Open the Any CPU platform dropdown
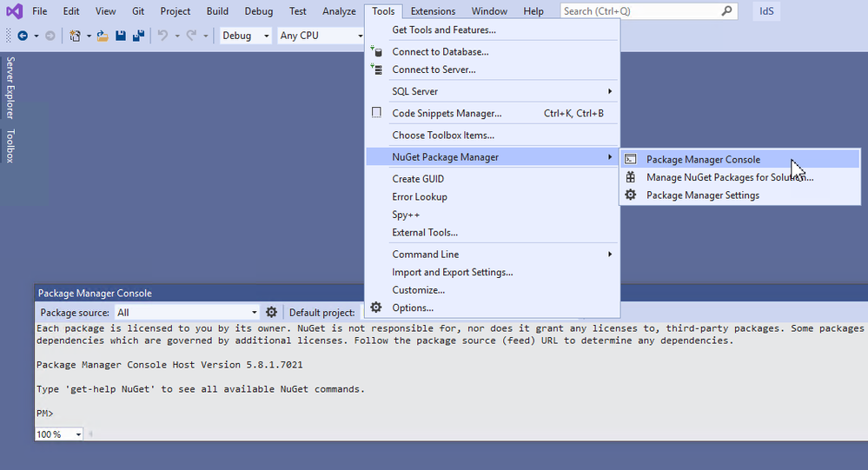Image resolution: width=868 pixels, height=470 pixels. tap(321, 36)
